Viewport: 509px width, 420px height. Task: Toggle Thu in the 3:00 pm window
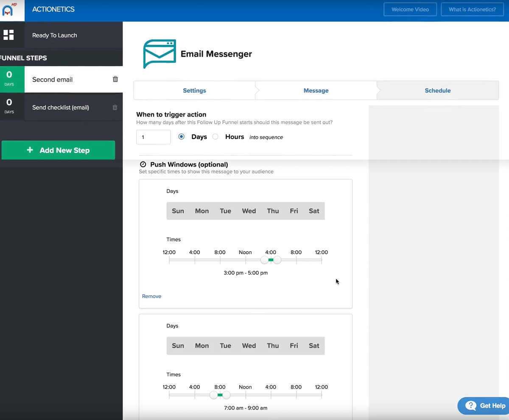(273, 211)
